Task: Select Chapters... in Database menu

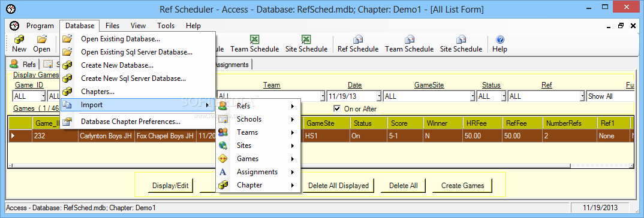Action: 137,92
